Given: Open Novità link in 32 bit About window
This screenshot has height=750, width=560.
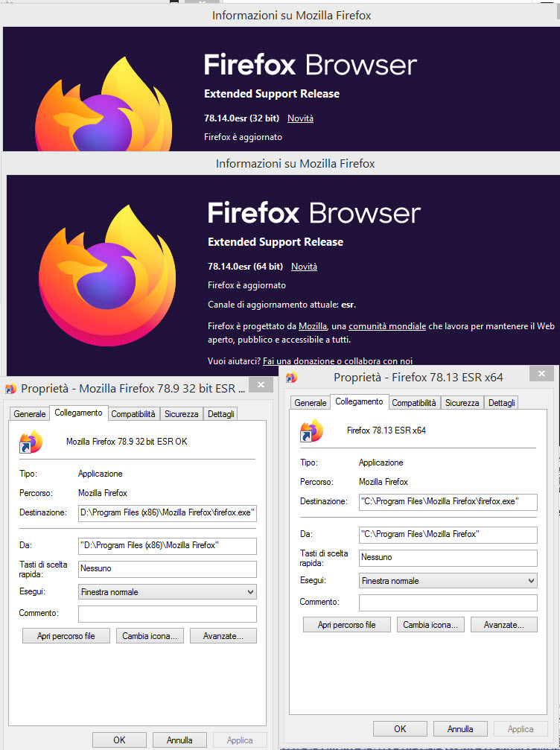Looking at the screenshot, I should (300, 118).
